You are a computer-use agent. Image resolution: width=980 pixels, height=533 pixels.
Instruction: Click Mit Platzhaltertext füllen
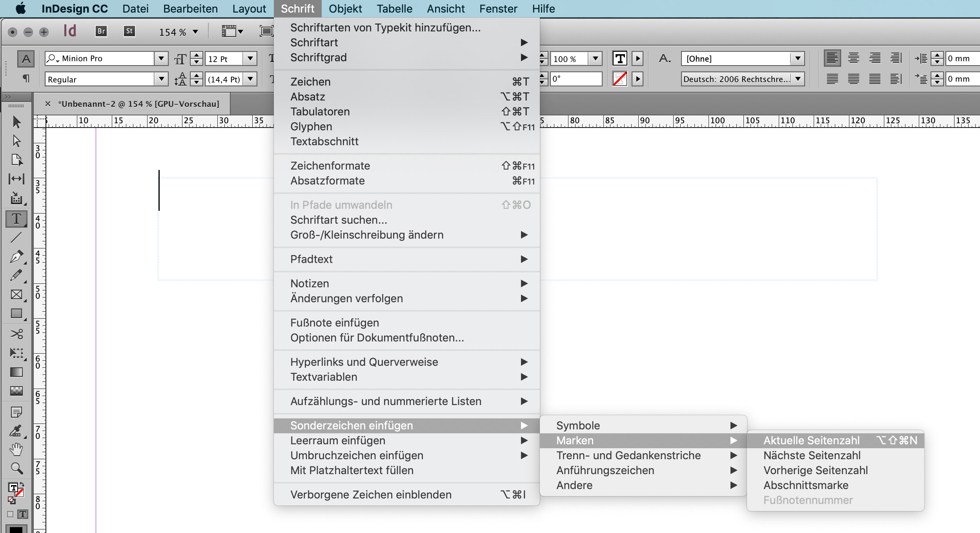click(352, 470)
